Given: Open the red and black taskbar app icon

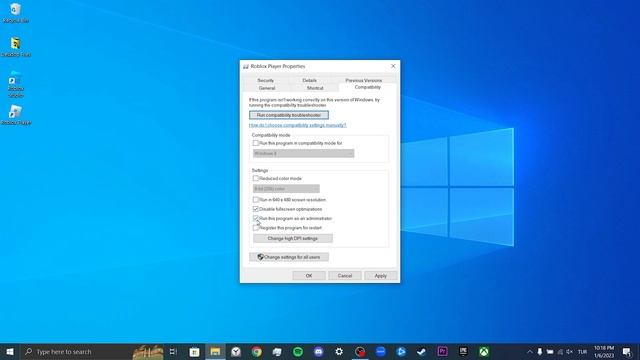Looking at the screenshot, I should (x=360, y=351).
